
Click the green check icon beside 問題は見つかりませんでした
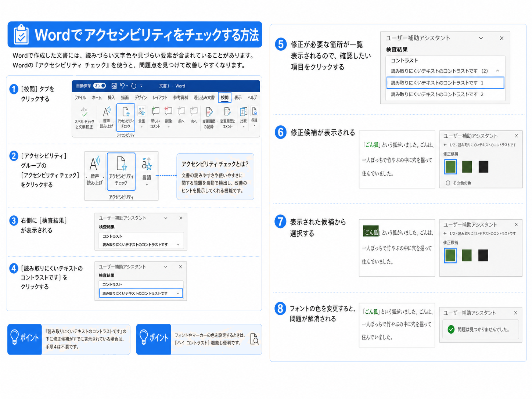pyautogui.click(x=451, y=330)
